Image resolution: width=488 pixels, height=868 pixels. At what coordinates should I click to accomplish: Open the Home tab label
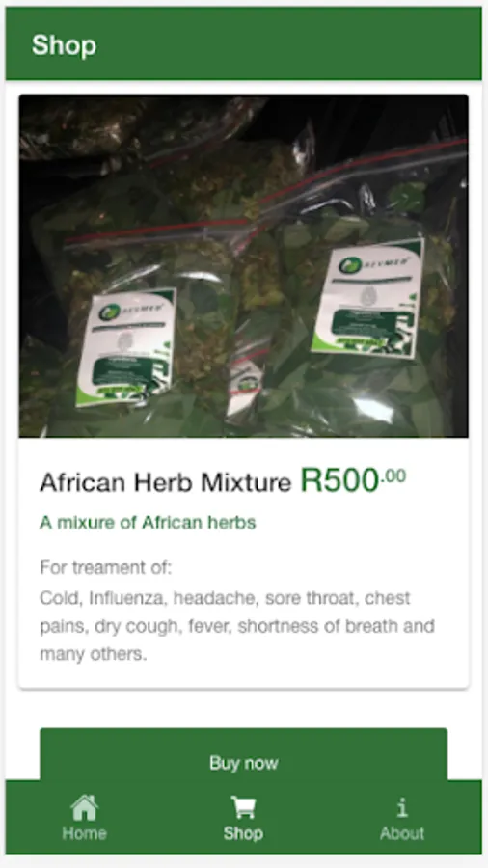click(x=85, y=833)
